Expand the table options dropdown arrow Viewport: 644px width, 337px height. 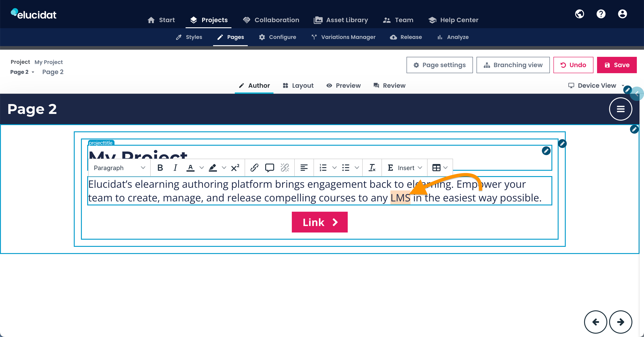tap(445, 168)
